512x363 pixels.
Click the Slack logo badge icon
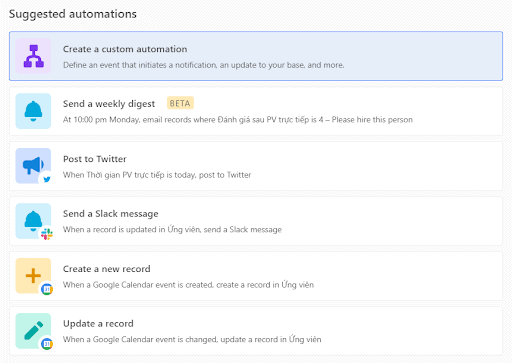click(x=47, y=234)
